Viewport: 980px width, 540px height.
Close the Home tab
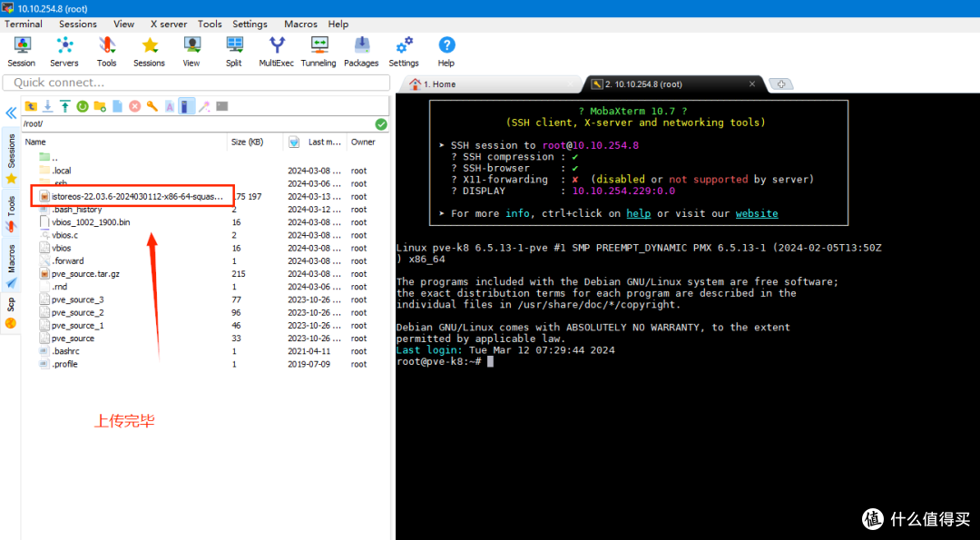569,83
